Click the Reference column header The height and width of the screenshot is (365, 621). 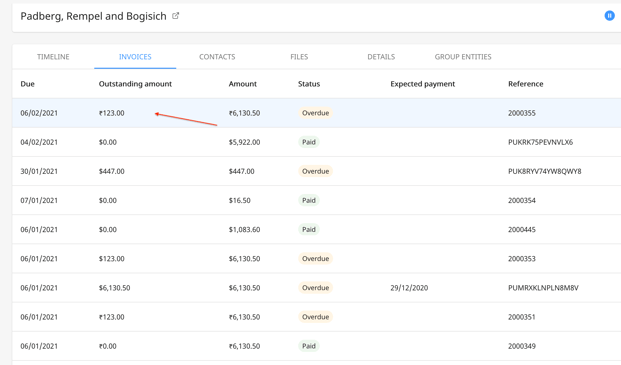point(526,84)
